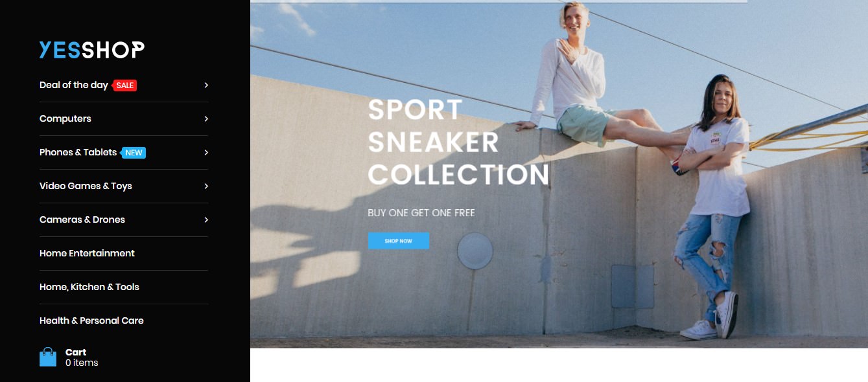Click the blue NEW badge
The height and width of the screenshot is (382, 868).
[x=134, y=153]
